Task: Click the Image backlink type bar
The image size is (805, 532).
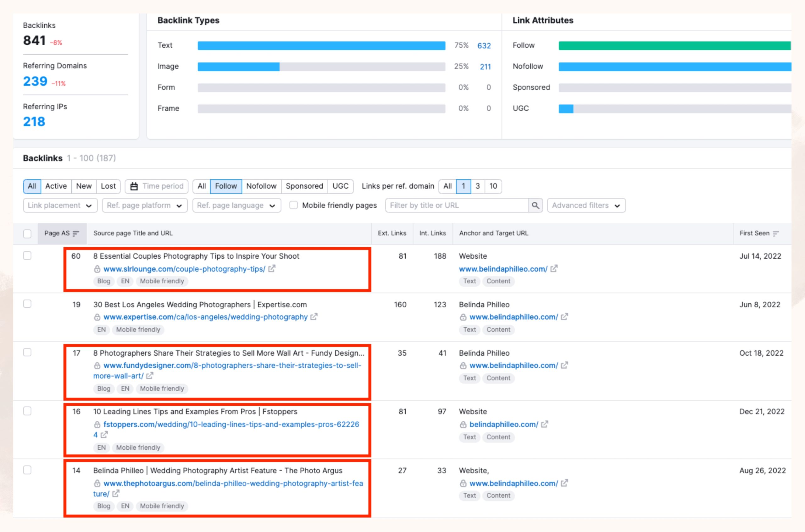Action: [x=321, y=67]
